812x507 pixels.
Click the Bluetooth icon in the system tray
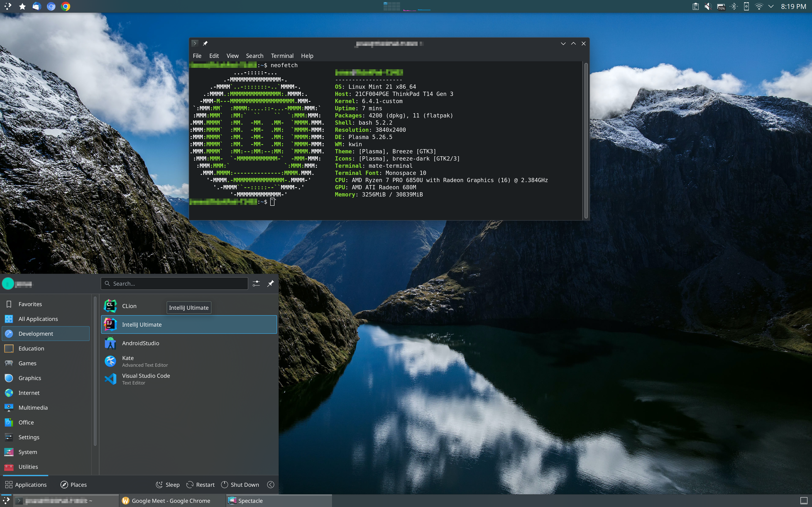pos(734,6)
